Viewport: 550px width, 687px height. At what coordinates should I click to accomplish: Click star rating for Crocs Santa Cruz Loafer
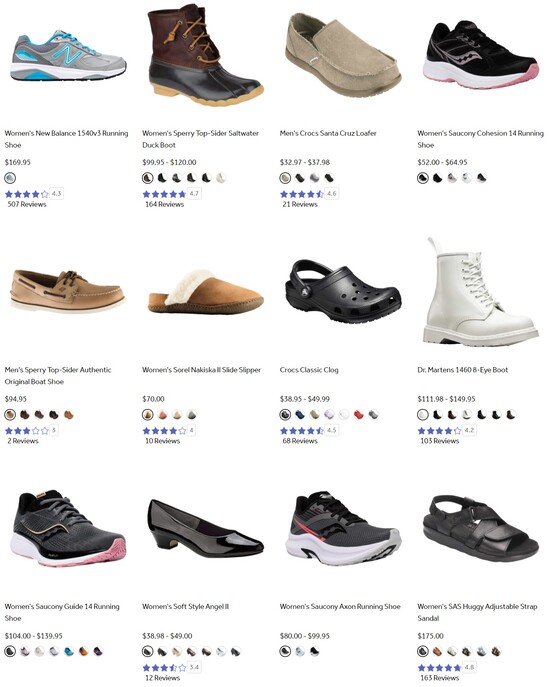302,194
